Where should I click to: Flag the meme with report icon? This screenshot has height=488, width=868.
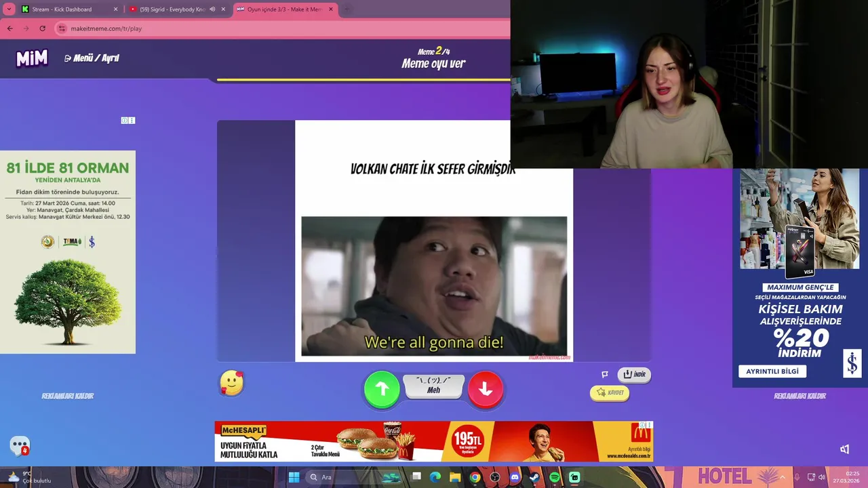pyautogui.click(x=604, y=374)
